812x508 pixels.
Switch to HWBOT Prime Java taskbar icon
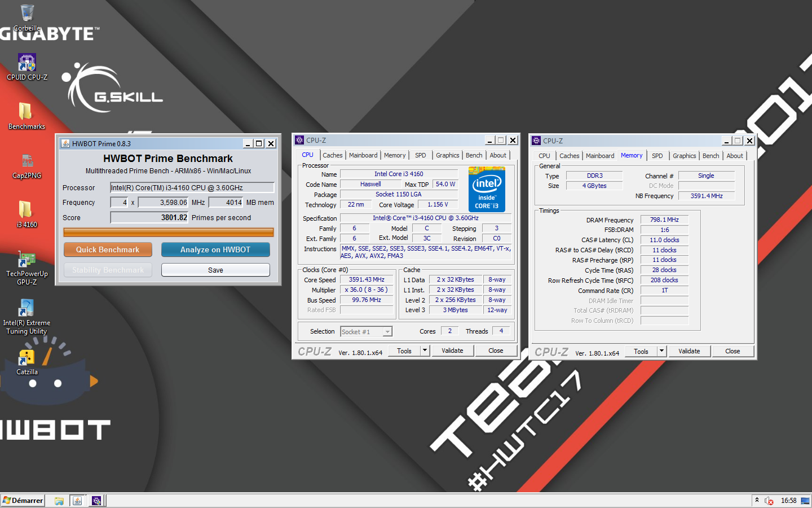78,501
